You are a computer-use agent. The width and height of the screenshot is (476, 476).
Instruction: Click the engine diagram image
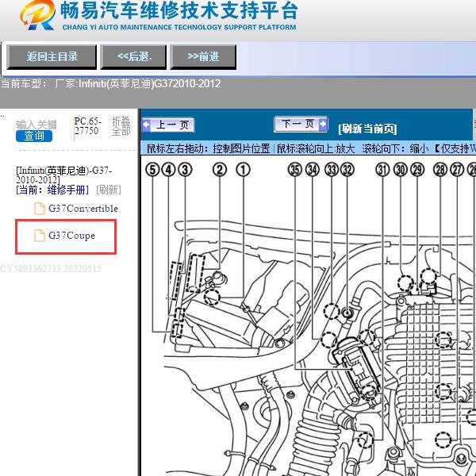tap(308, 316)
